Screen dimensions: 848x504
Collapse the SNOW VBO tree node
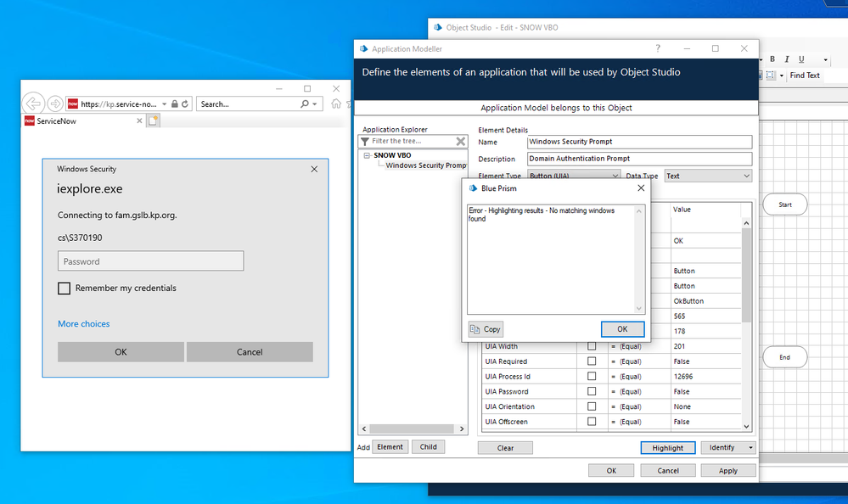pyautogui.click(x=366, y=155)
